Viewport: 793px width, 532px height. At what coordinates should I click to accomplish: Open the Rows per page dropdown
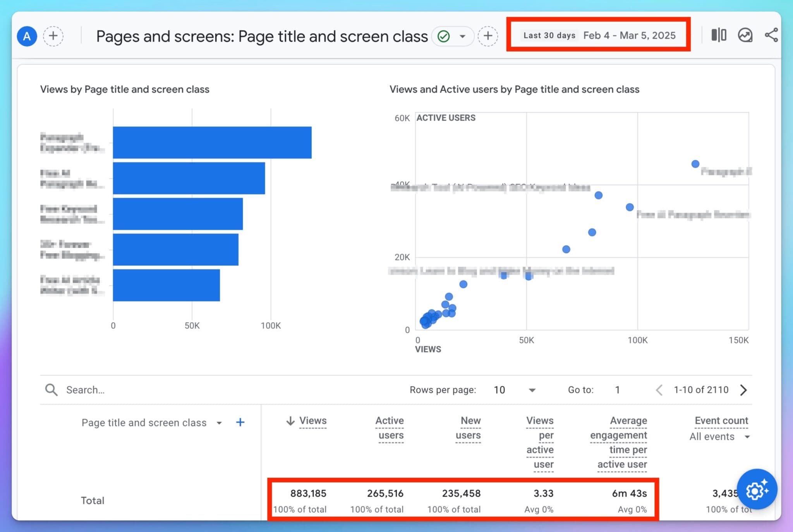[532, 390]
